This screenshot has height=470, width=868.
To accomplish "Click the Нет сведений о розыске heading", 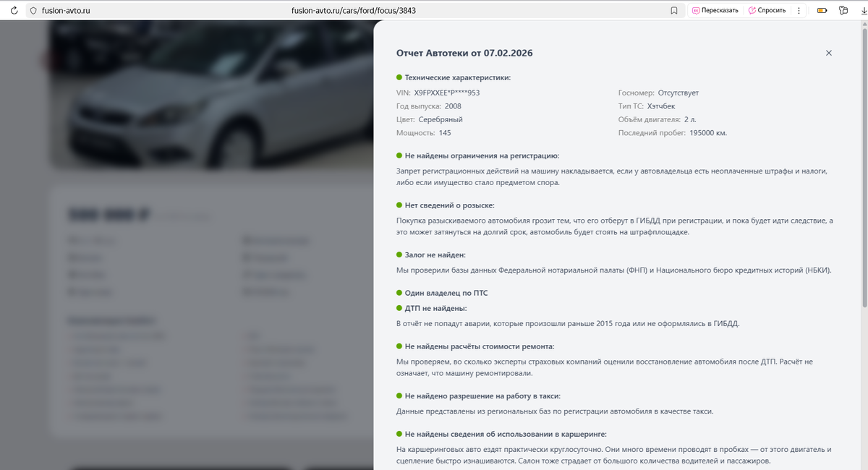I will pyautogui.click(x=450, y=205).
